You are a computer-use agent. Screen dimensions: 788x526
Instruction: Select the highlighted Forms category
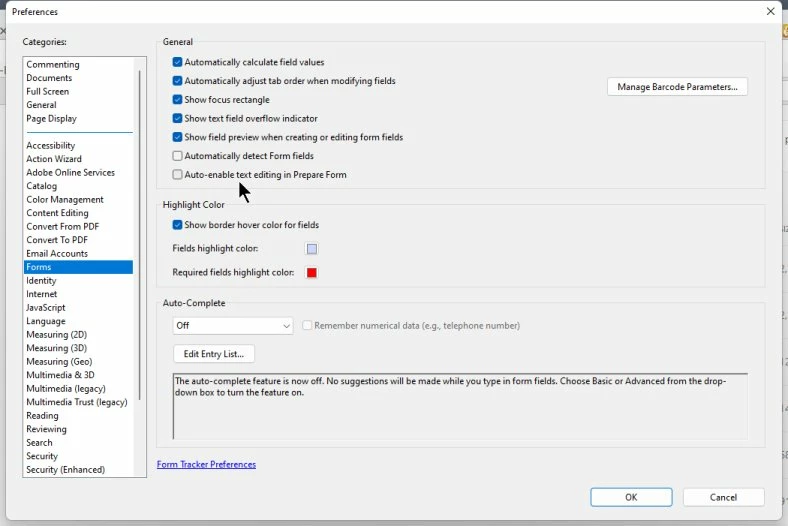(x=78, y=267)
